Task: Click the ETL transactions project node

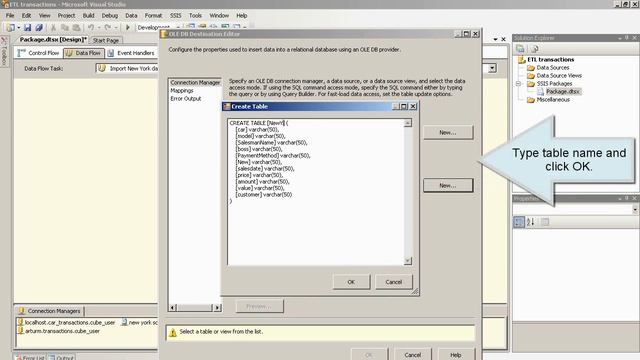Action: tap(546, 60)
